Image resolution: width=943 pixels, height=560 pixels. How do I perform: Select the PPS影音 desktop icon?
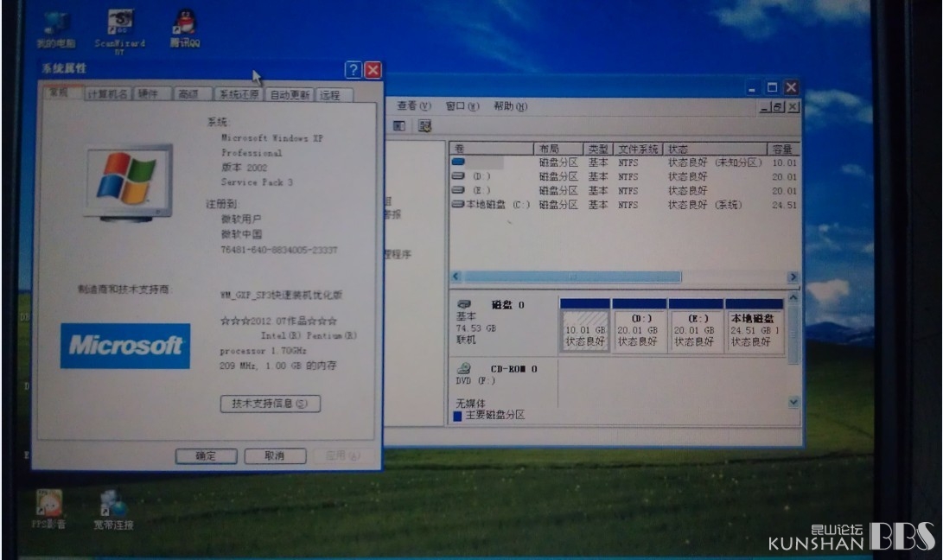48,509
